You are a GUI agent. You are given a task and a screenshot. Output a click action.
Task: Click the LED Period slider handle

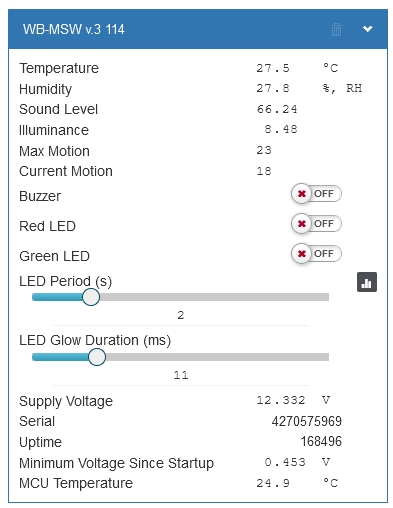pos(91,297)
